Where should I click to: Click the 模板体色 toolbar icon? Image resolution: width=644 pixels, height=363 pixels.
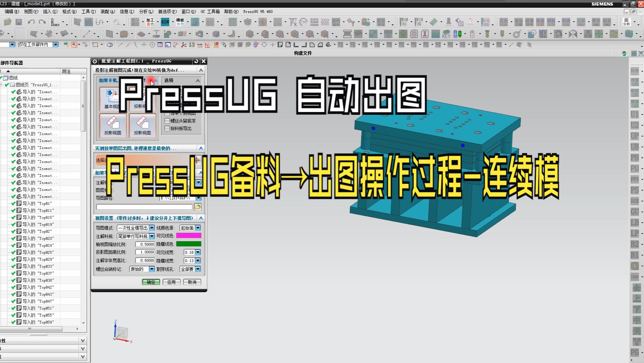[x=180, y=22]
